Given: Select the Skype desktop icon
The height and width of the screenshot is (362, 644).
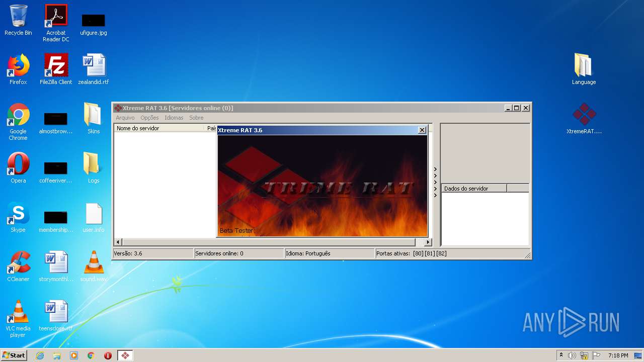Looking at the screenshot, I should pos(18,217).
